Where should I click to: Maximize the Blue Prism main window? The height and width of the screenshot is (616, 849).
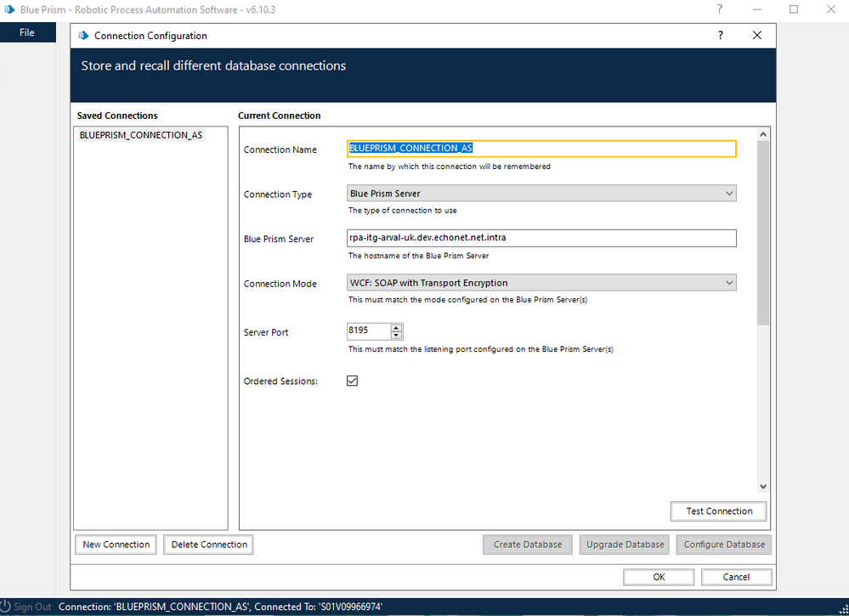794,9
